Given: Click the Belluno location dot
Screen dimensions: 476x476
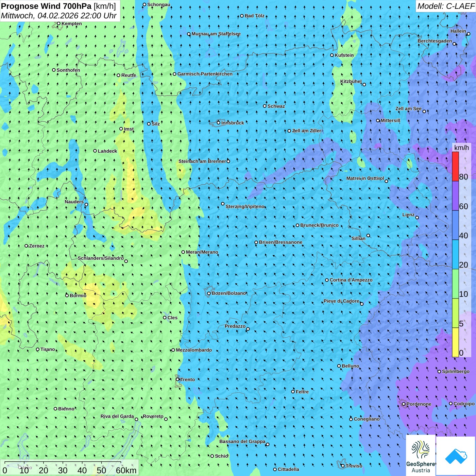Looking at the screenshot, I should (339, 366).
